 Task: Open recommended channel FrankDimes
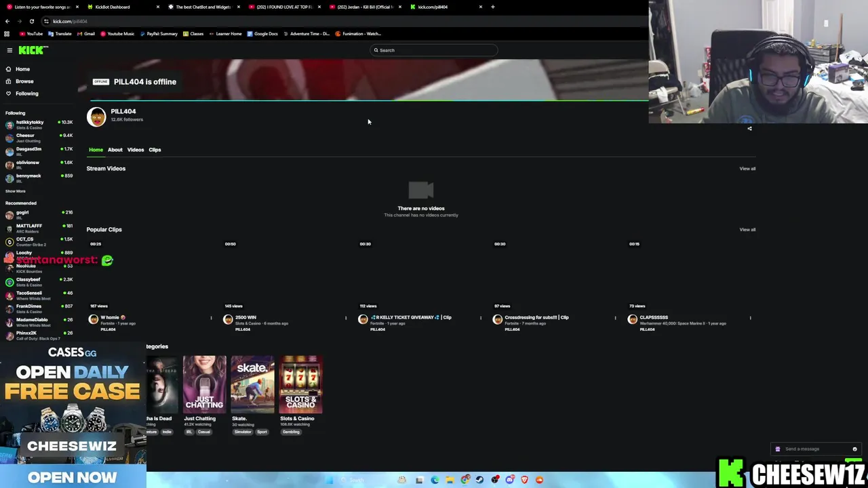pyautogui.click(x=38, y=308)
